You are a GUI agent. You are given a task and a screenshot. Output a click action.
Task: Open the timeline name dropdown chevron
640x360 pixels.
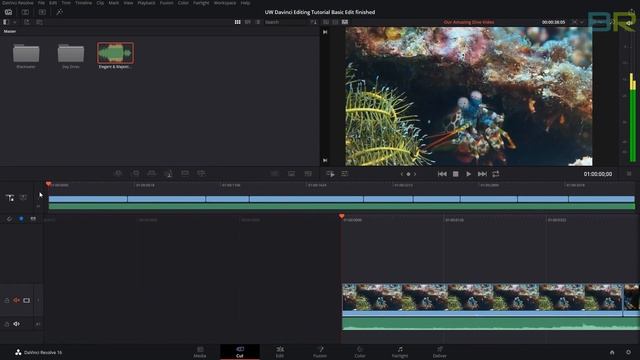coord(582,22)
